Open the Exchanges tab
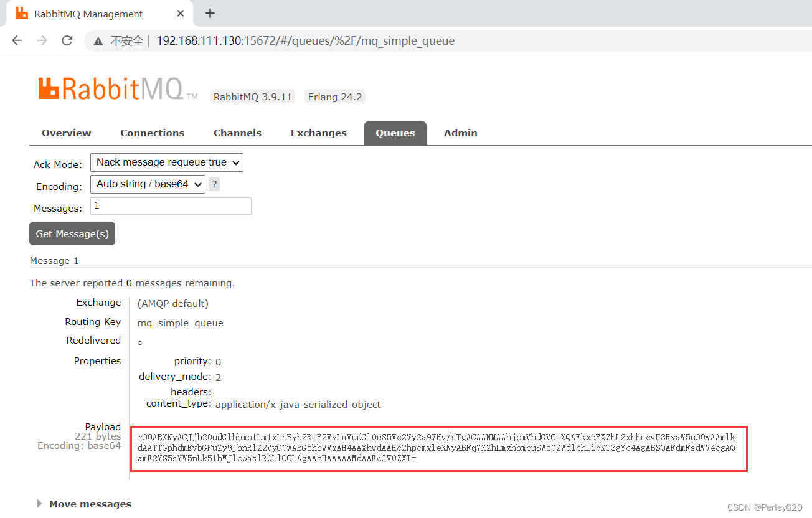The image size is (812, 518). [x=319, y=133]
